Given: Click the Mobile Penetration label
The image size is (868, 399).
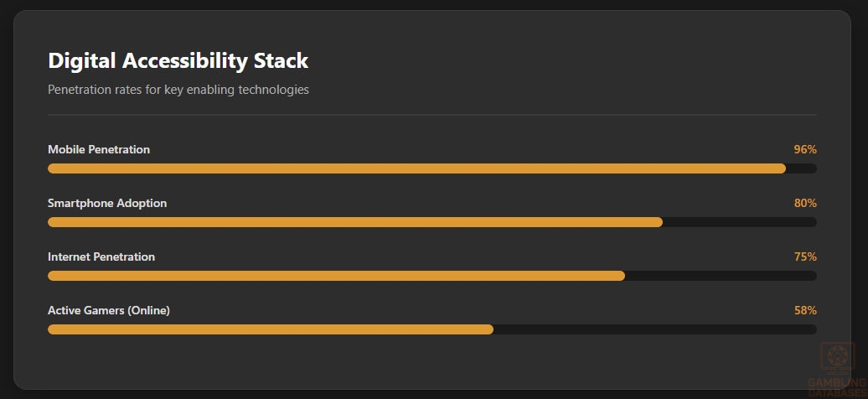Looking at the screenshot, I should 99,149.
